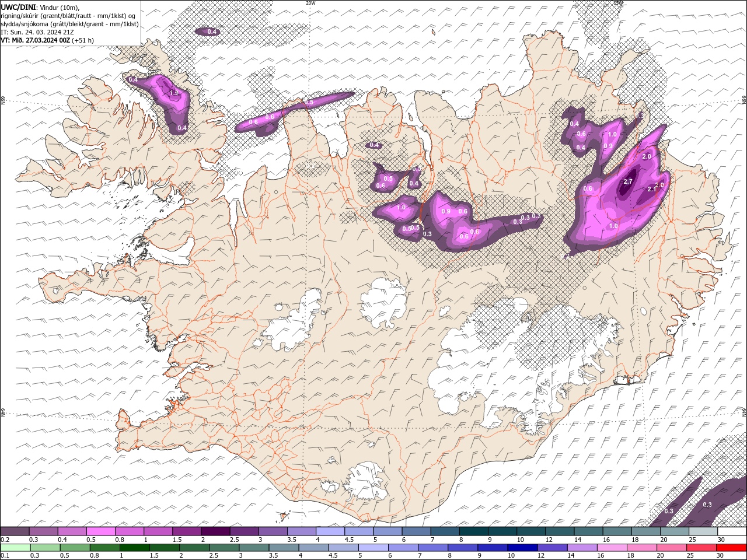Select the light pink 16 swatch in lower legend
The image size is (747, 560).
point(612,548)
